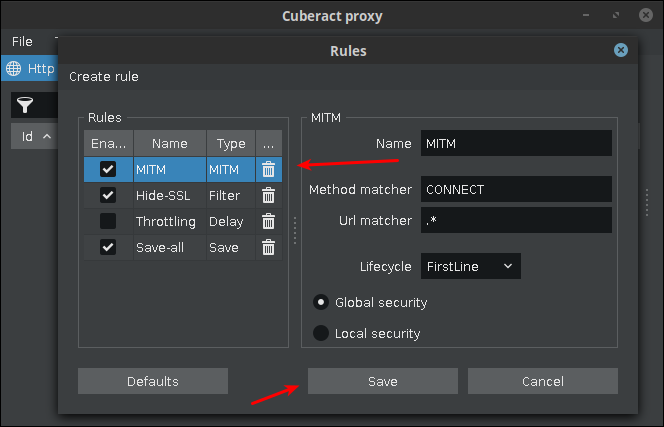664x427 pixels.
Task: Sort by Id column in main window
Action: [x=34, y=136]
